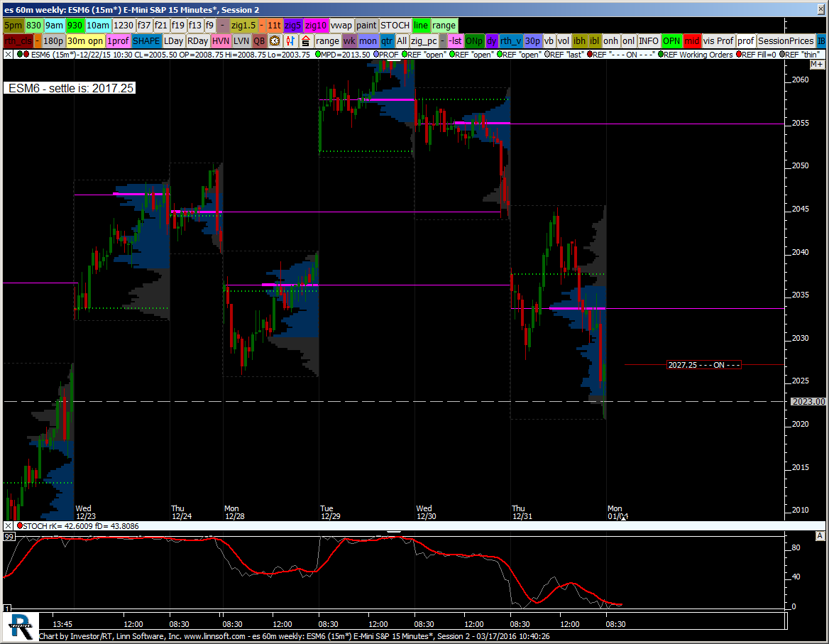
Task: Toggle the REF Working Orders indicator
Action: tap(694, 54)
